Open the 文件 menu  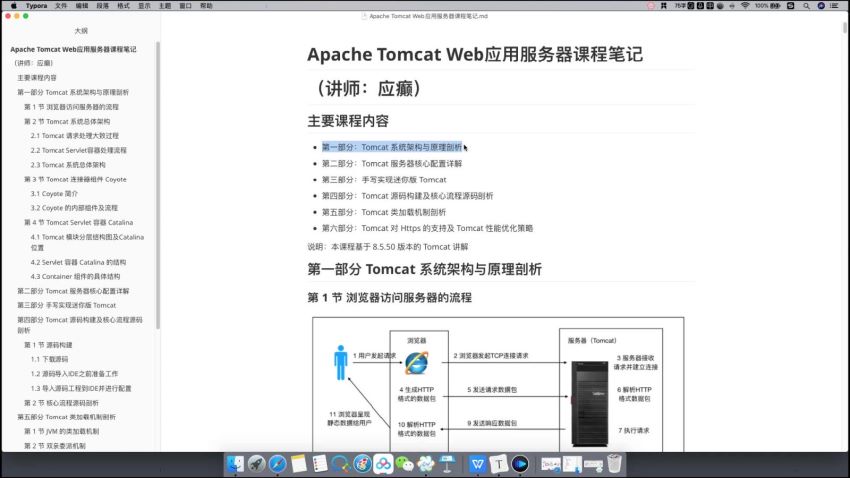(61, 5)
